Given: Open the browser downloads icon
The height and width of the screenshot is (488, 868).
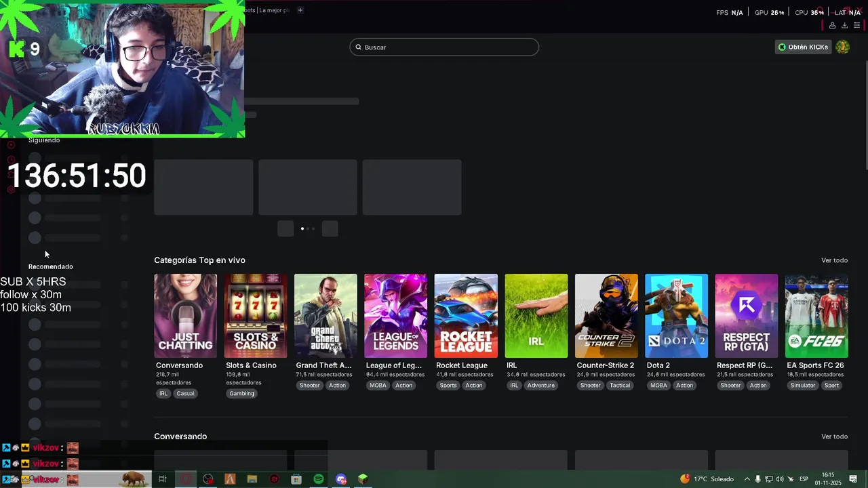Looking at the screenshot, I should tap(844, 26).
